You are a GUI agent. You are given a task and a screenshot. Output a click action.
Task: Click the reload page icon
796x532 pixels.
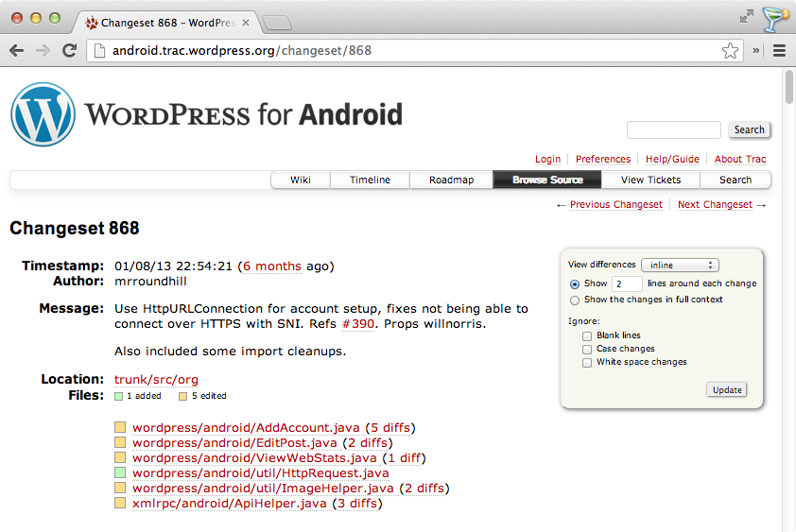(69, 51)
